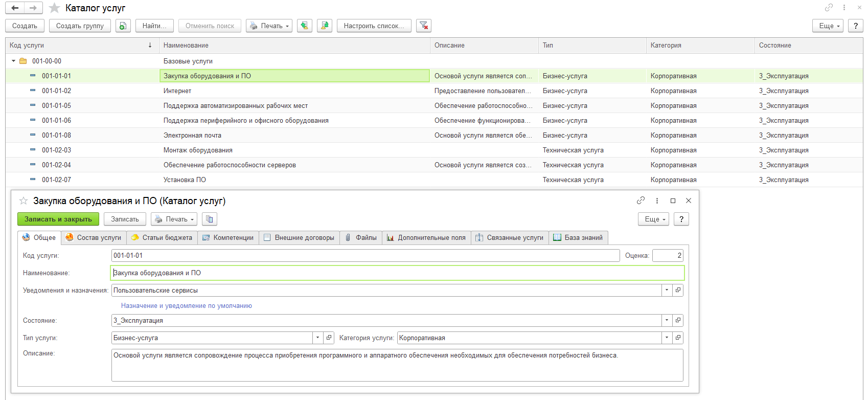The image size is (868, 400).
Task: Click Записать button
Action: point(125,219)
